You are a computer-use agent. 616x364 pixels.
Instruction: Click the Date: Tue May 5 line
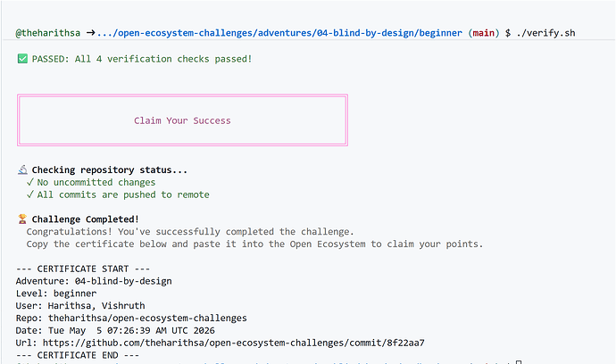pos(115,331)
